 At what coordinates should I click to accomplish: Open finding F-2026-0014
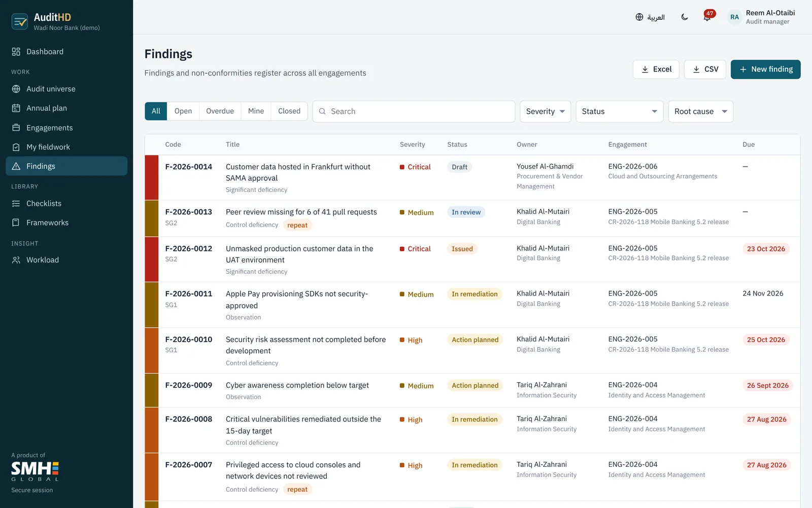tap(189, 167)
